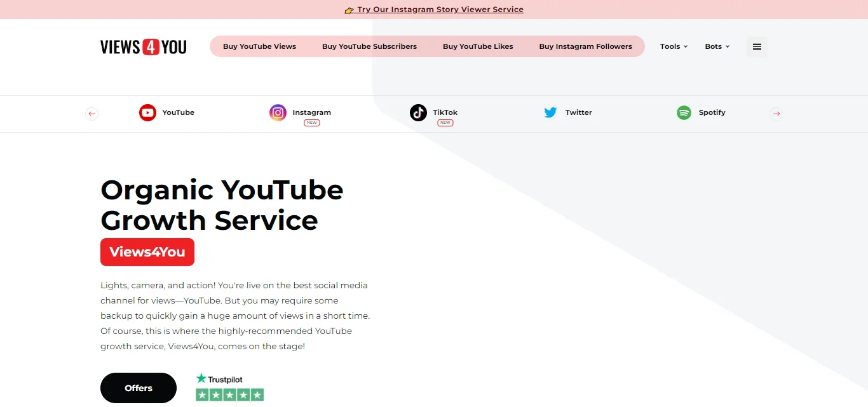868x407 pixels.
Task: Select the YouTube platform label
Action: pos(178,112)
